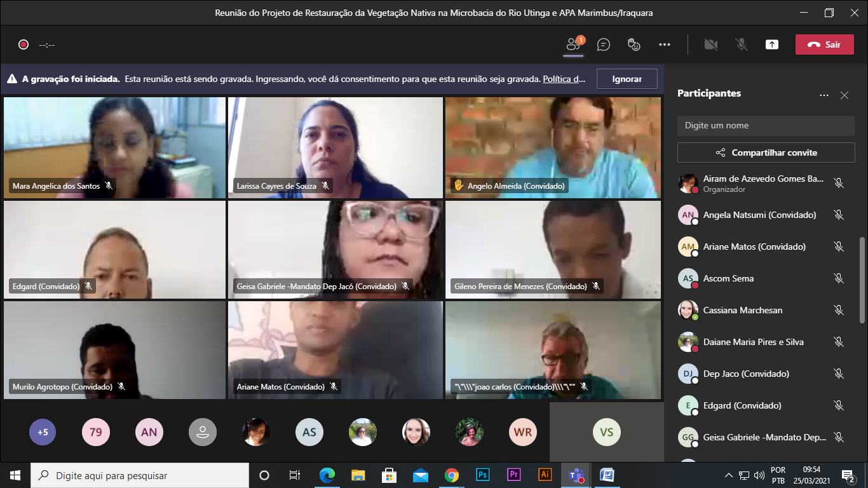
Task: Open the Política de privacidade link
Action: click(564, 79)
